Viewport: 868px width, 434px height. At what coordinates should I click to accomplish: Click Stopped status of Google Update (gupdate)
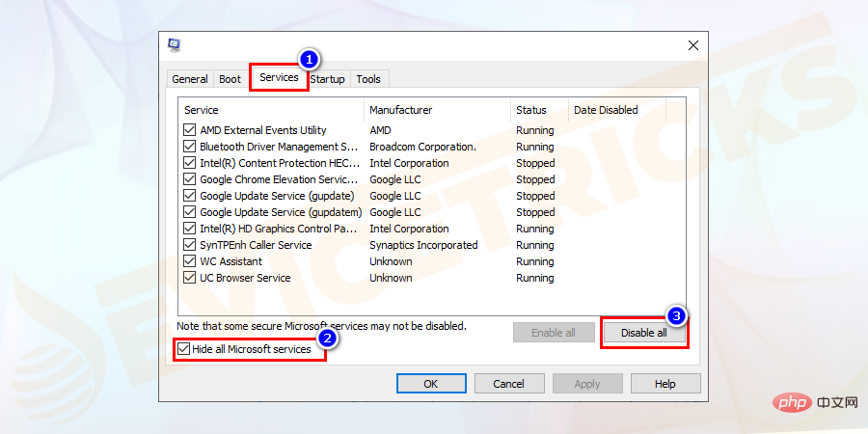[535, 196]
